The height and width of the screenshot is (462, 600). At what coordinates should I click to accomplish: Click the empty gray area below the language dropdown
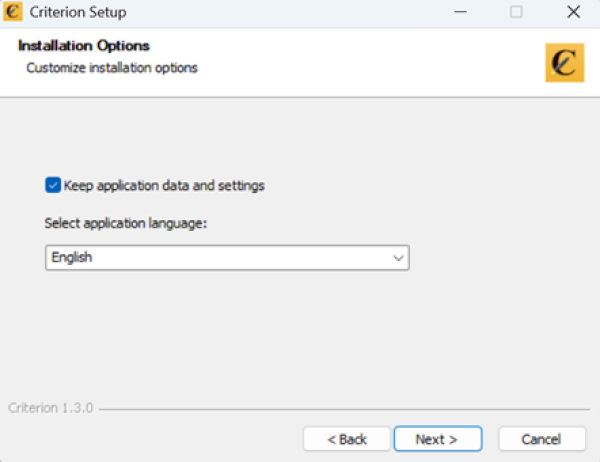300,330
